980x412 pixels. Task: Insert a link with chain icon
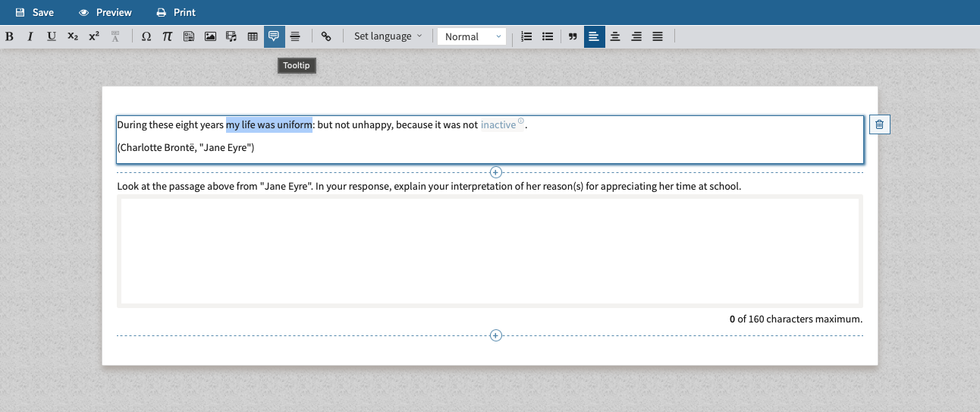(x=326, y=36)
